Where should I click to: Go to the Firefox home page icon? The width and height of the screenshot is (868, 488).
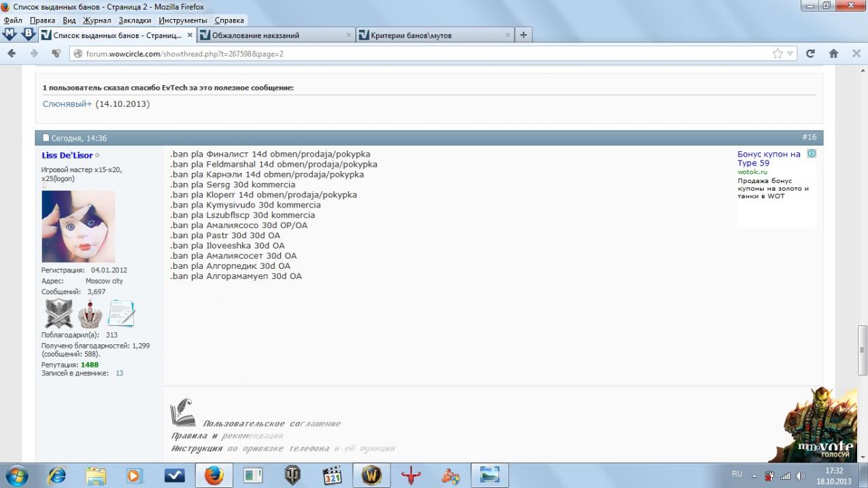coord(833,54)
